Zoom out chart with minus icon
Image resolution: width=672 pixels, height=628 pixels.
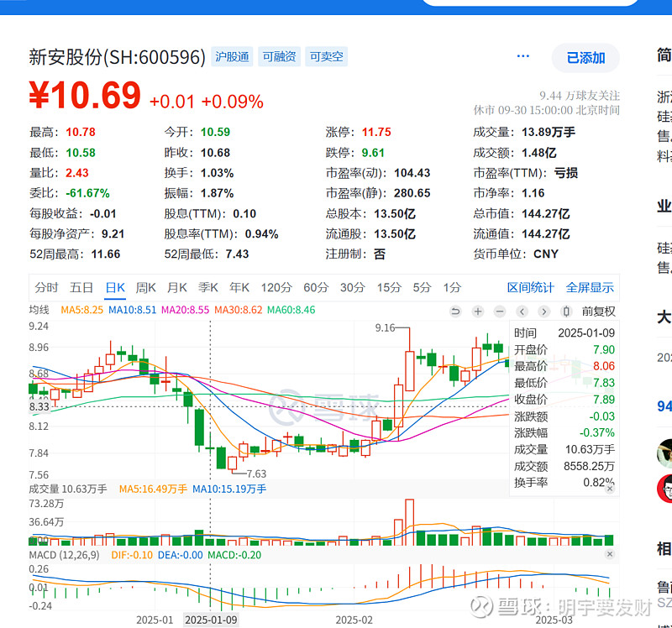(500, 311)
